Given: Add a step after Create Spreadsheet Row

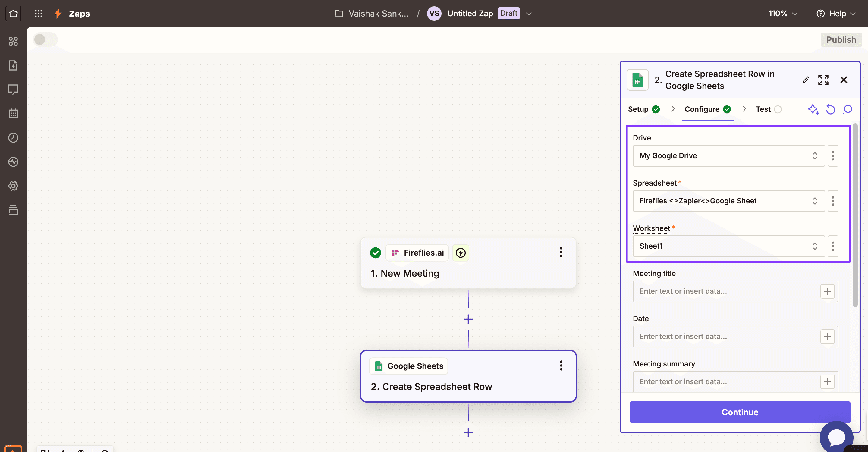Looking at the screenshot, I should [x=468, y=432].
